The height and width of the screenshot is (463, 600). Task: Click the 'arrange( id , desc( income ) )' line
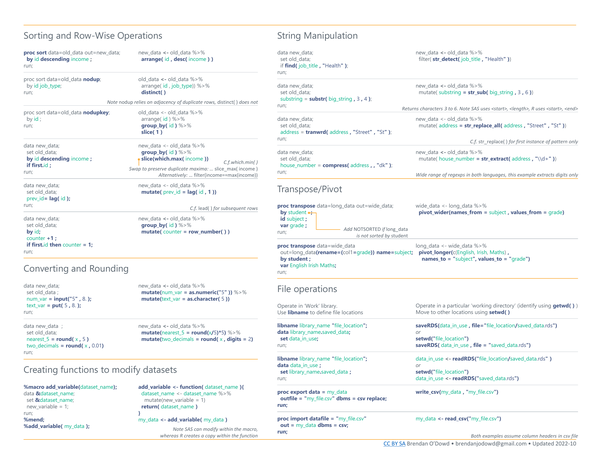tap(177, 59)
